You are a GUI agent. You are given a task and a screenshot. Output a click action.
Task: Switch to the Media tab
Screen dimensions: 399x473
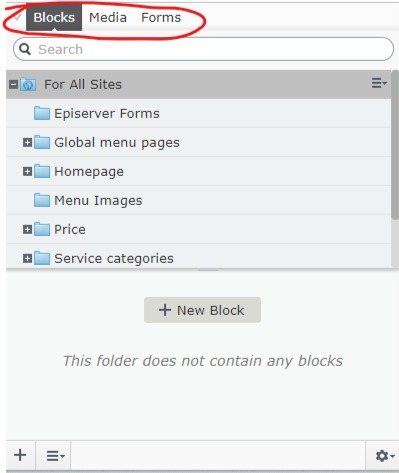click(x=108, y=18)
